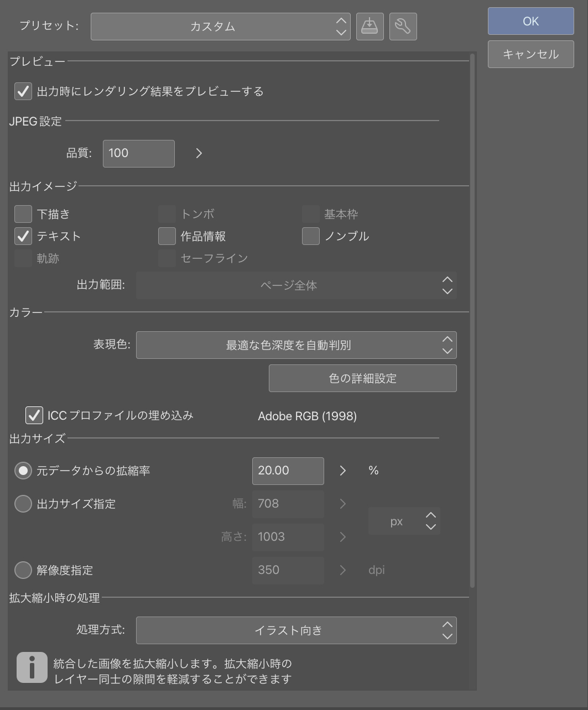Viewport: 588px width, 710px height.
Task: Click the info icon near the bottom description
Action: tap(32, 667)
